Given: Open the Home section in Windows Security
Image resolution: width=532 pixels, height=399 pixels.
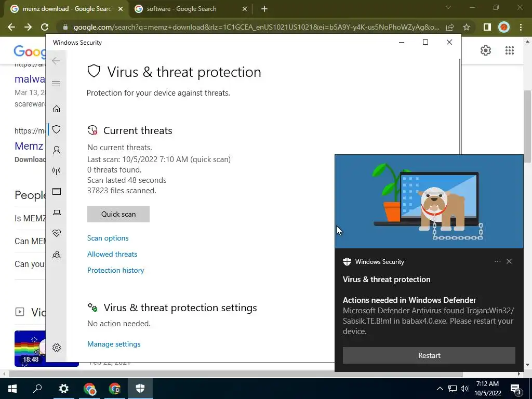Looking at the screenshot, I should click(57, 109).
